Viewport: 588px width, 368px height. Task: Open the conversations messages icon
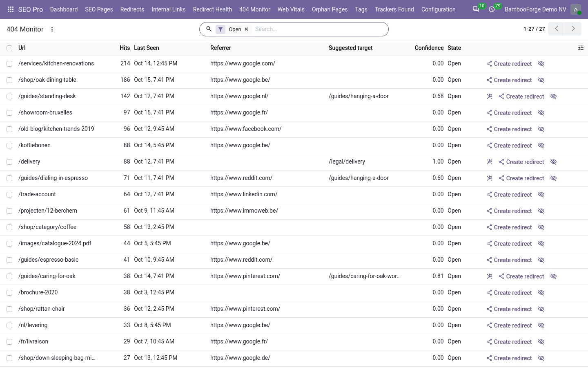pyautogui.click(x=476, y=9)
